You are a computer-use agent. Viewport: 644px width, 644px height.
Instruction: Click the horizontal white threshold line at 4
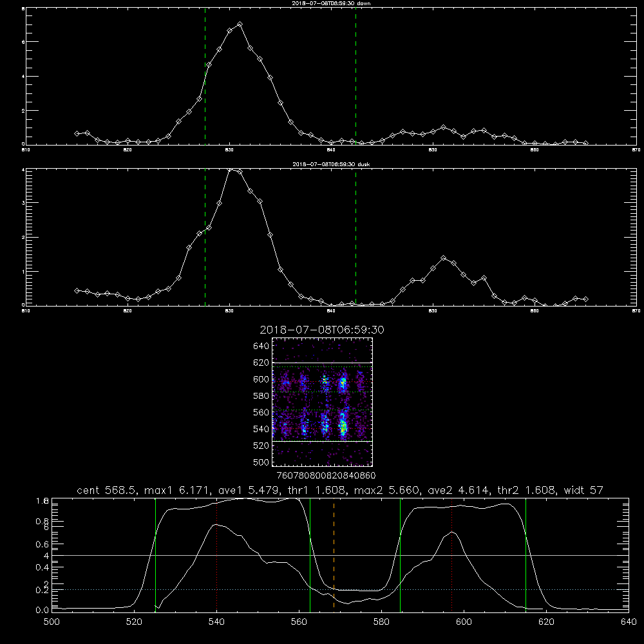tap(340, 555)
